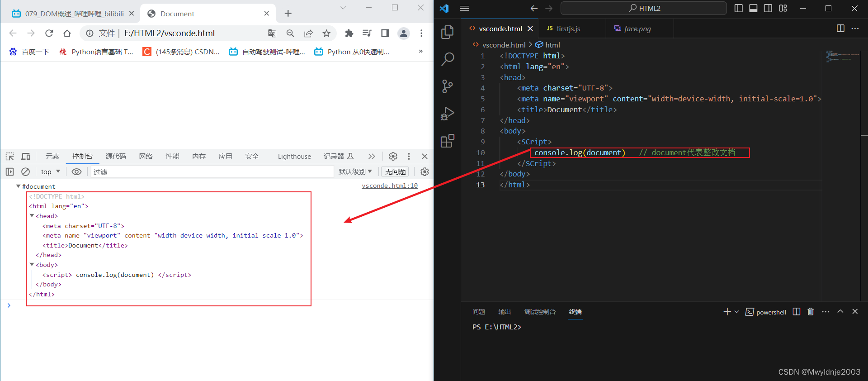Close the VS Code terminal panel
The height and width of the screenshot is (381, 868).
point(855,312)
